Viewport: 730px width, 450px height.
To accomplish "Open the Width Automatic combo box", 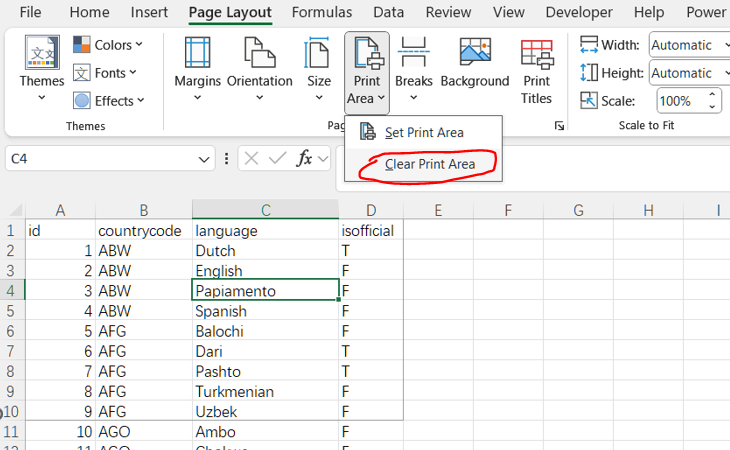I will pyautogui.click(x=689, y=45).
